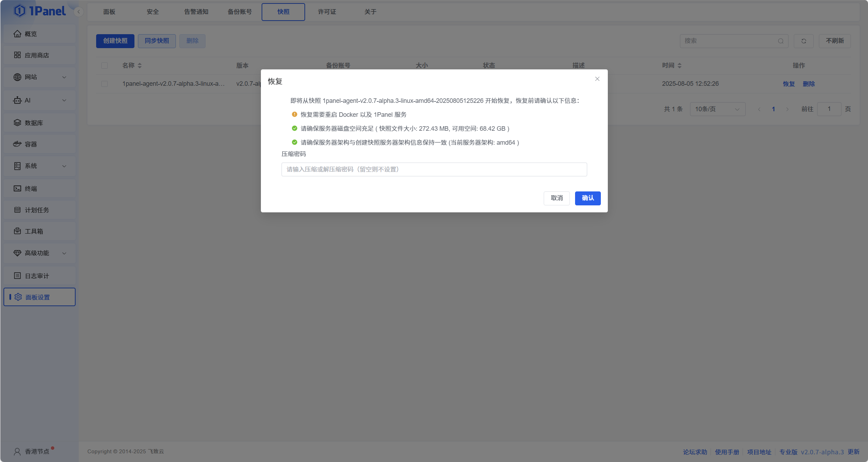Click the 1panel-agent-v2.0.7 snapshot name cell

coord(173,84)
